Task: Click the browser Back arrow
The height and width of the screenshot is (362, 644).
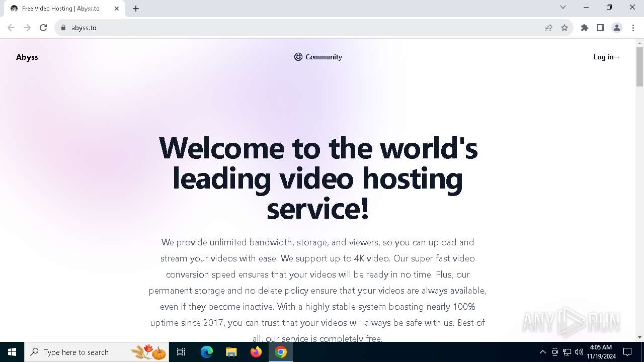Action: [11, 28]
